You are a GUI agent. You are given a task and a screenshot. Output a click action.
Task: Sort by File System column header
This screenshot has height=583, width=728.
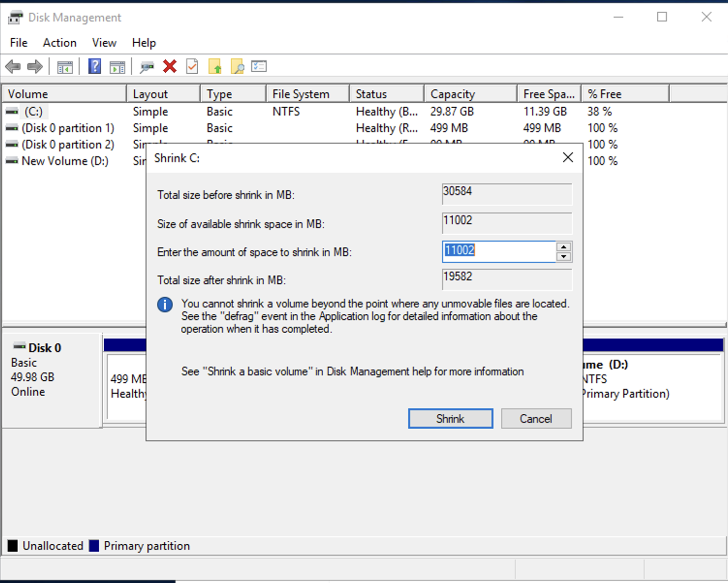coord(308,94)
